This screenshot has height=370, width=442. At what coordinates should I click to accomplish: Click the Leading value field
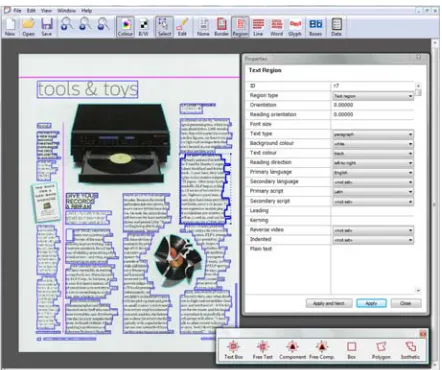coord(373,211)
